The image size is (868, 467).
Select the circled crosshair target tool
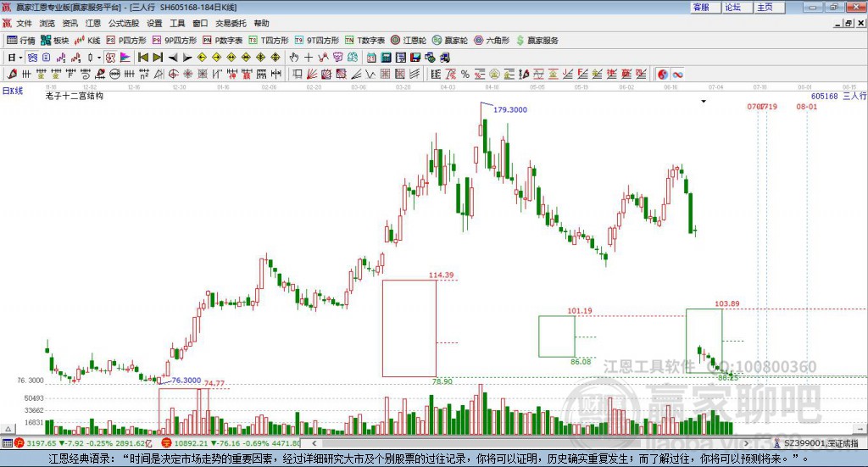173,74
